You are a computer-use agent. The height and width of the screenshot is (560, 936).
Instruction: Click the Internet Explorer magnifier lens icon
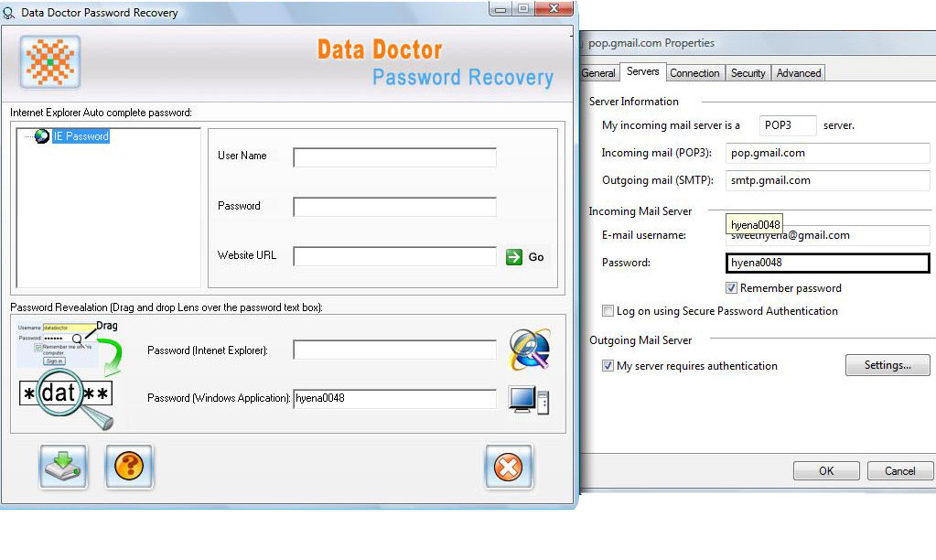(x=529, y=350)
